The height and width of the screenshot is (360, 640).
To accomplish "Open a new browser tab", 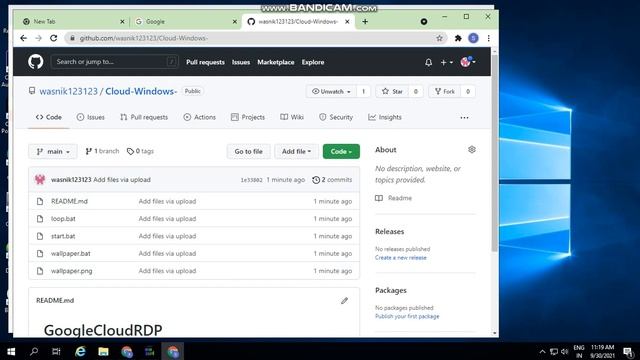I will [365, 21].
